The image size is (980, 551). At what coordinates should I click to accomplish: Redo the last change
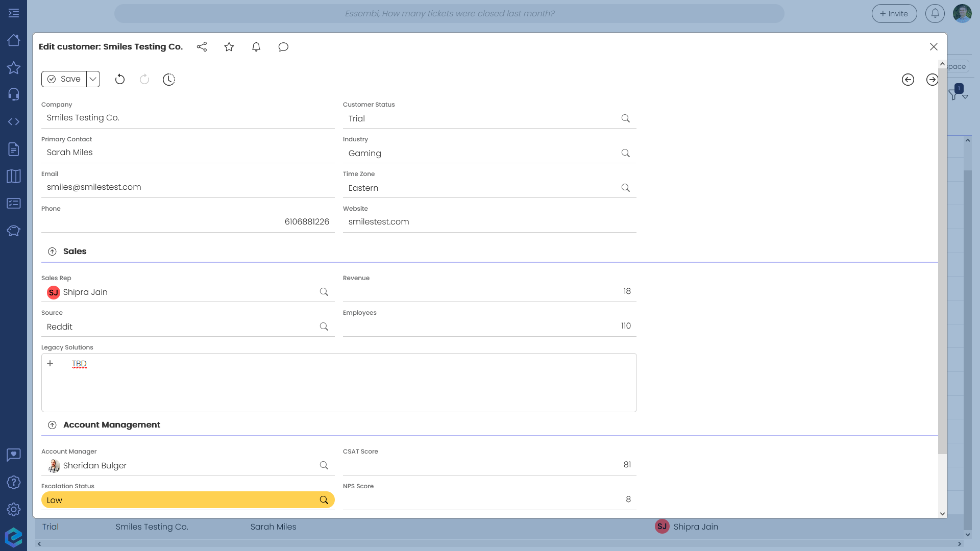pos(144,79)
